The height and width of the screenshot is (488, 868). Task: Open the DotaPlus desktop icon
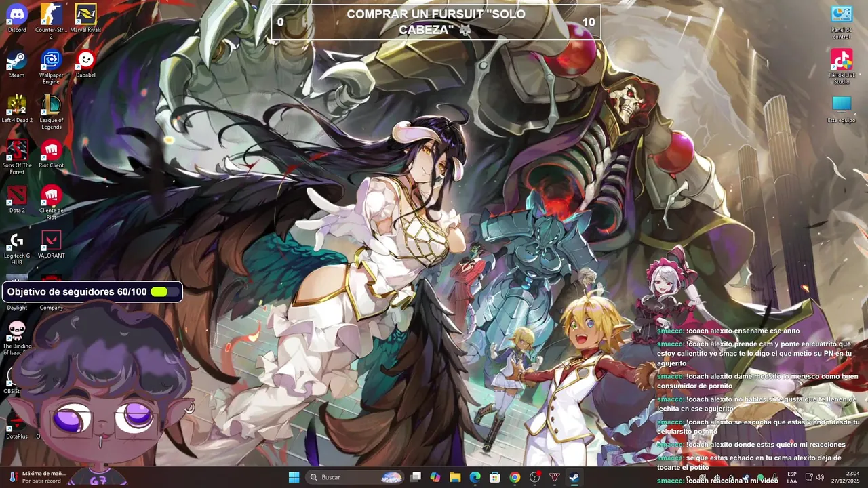click(17, 426)
